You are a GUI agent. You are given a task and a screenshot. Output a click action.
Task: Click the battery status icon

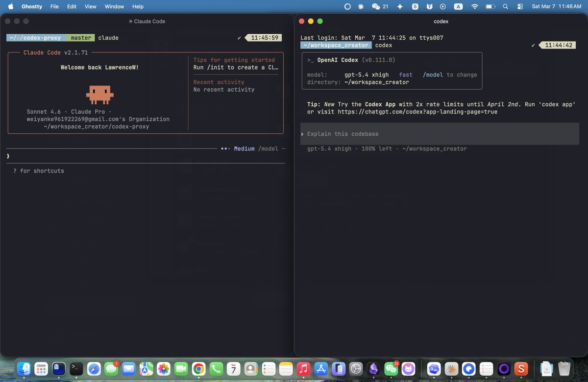pos(490,6)
